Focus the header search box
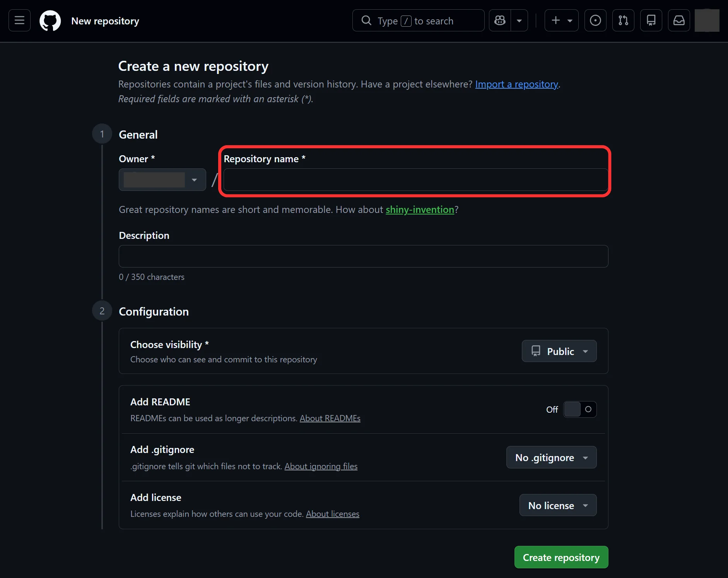The width and height of the screenshot is (728, 578). click(418, 20)
